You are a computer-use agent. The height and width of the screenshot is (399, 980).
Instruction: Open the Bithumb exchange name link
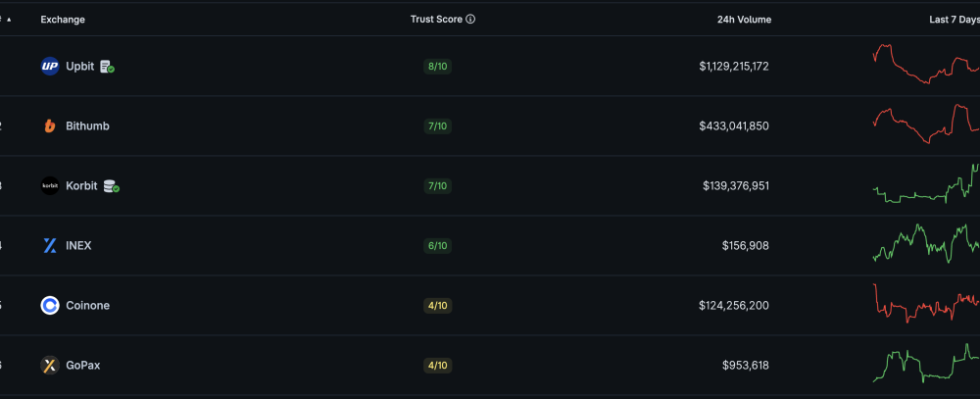point(87,126)
